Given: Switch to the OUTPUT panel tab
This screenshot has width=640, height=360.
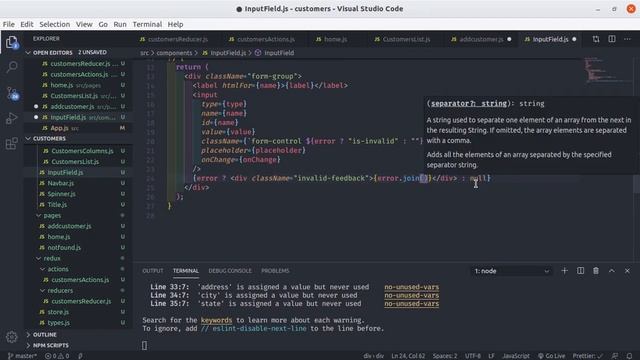Looking at the screenshot, I should (153, 271).
